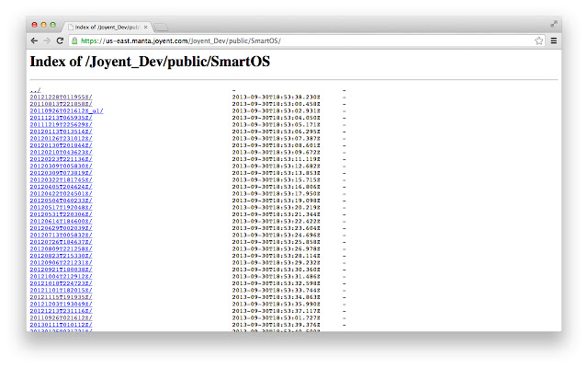
Task: Click the page heading Index of /Joyent_Dev/public/SmartOS
Action: 150,62
